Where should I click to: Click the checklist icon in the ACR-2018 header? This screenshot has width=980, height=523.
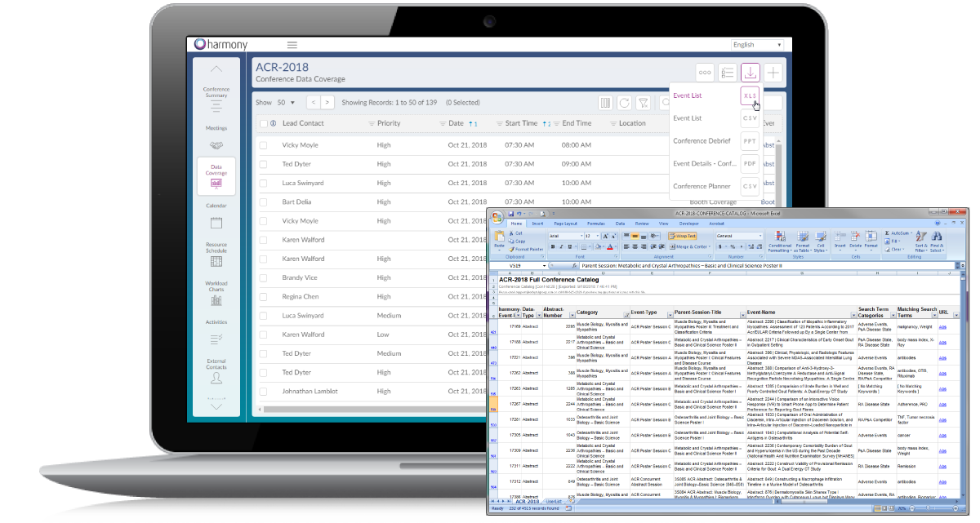pos(728,73)
